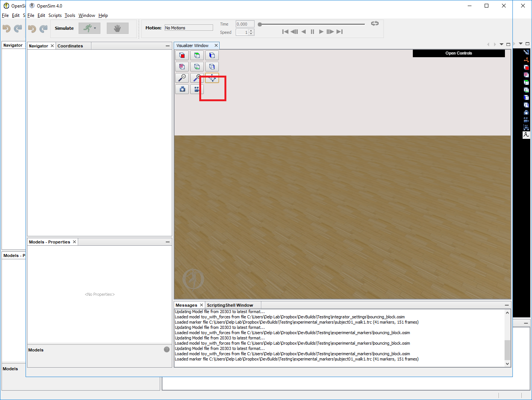This screenshot has width=532, height=400.
Task: Toggle the loop playback icon
Action: point(374,23)
